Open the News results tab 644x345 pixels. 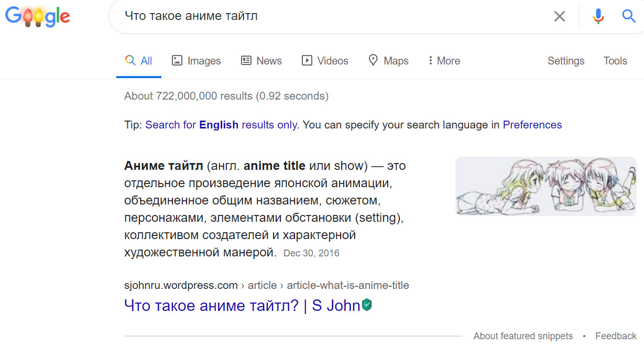pyautogui.click(x=261, y=61)
